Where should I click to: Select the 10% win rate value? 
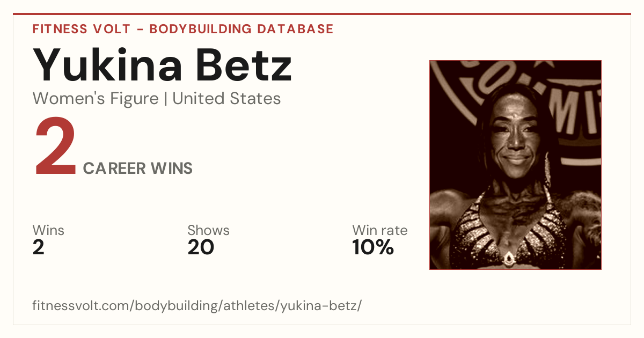click(x=373, y=247)
